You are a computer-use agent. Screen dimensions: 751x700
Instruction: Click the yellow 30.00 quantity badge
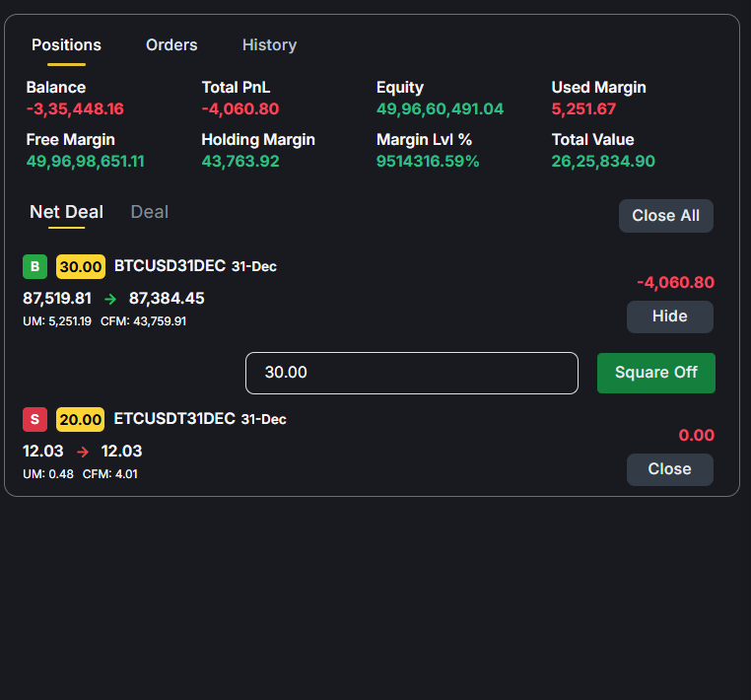pyautogui.click(x=80, y=266)
